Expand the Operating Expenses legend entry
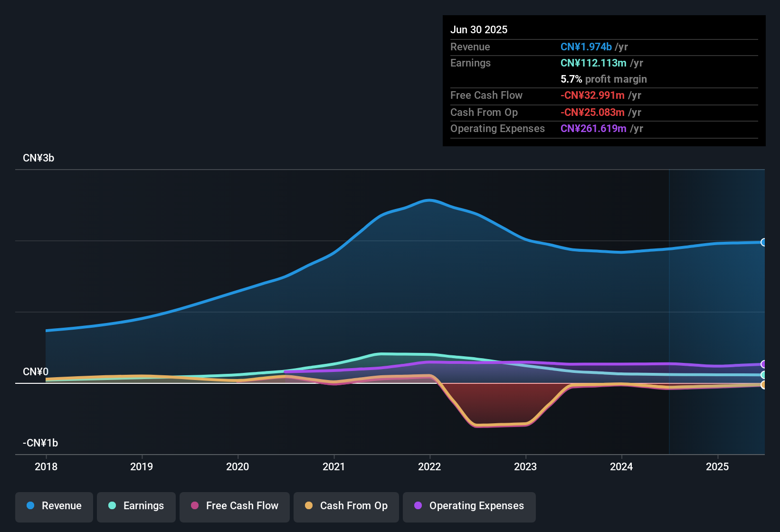The height and width of the screenshot is (532, 780). [x=469, y=506]
